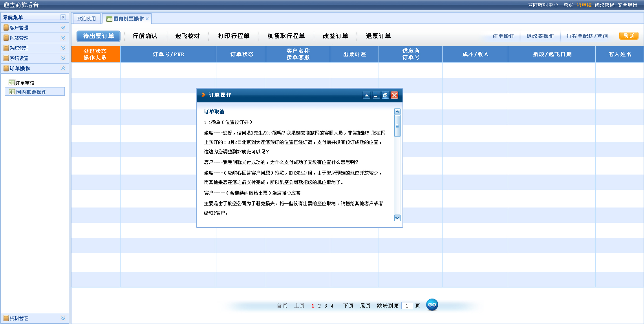The height and width of the screenshot is (324, 644).
Task: Go to 上页 in pagination
Action: [x=299, y=306]
